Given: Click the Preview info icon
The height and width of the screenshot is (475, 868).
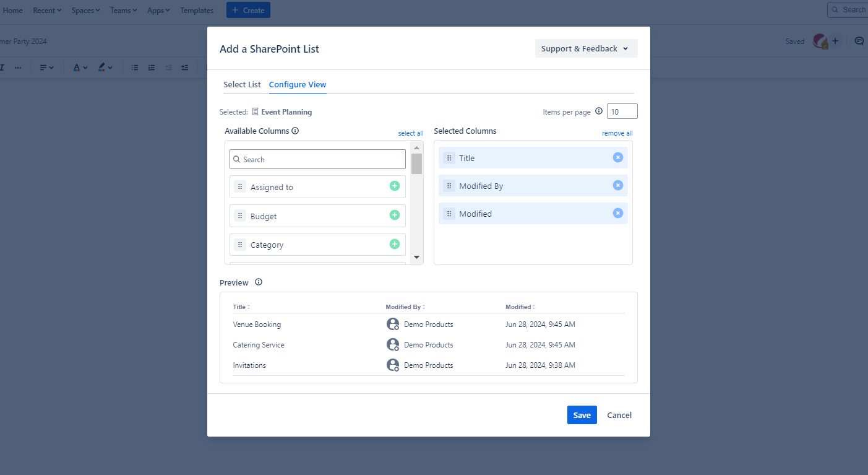Looking at the screenshot, I should [259, 282].
